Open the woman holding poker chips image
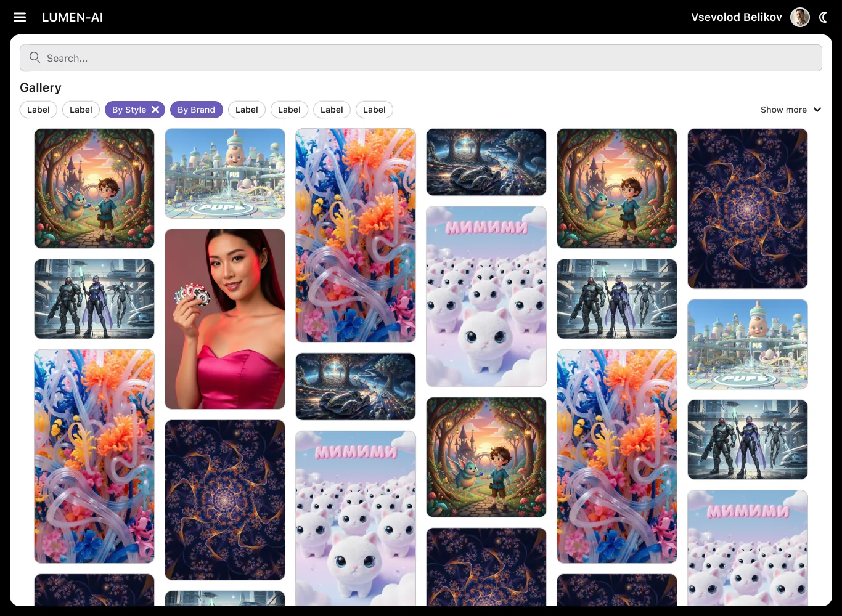The height and width of the screenshot is (616, 842). [x=225, y=319]
